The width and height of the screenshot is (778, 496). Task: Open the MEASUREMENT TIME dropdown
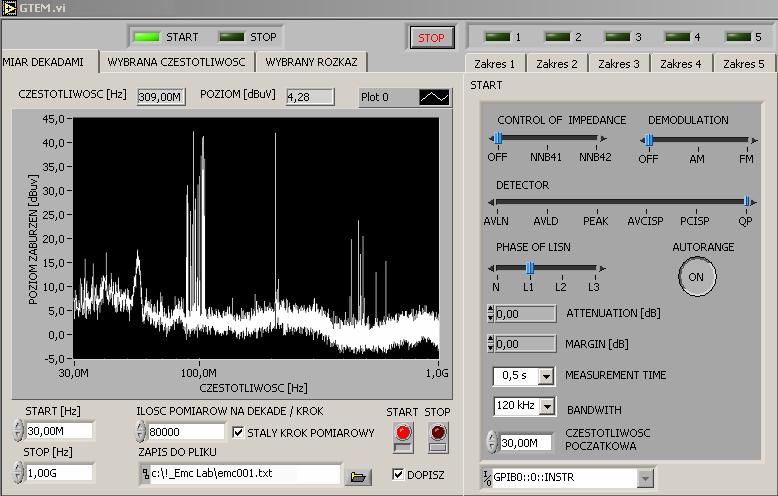[x=546, y=376]
